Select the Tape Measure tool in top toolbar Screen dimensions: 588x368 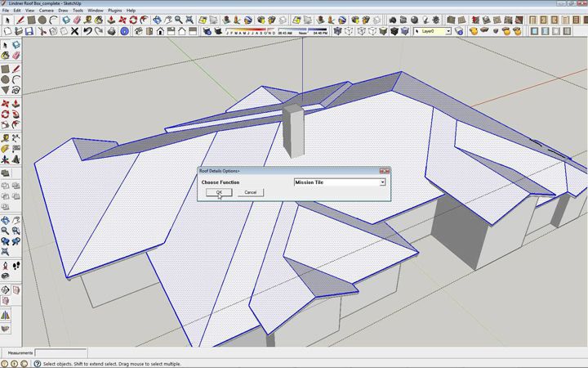click(x=88, y=20)
